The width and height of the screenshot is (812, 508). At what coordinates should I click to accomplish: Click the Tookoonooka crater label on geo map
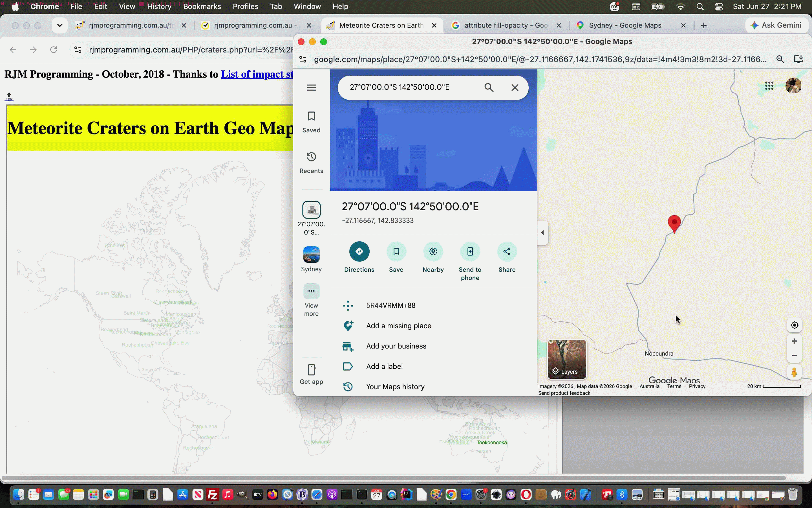(491, 443)
